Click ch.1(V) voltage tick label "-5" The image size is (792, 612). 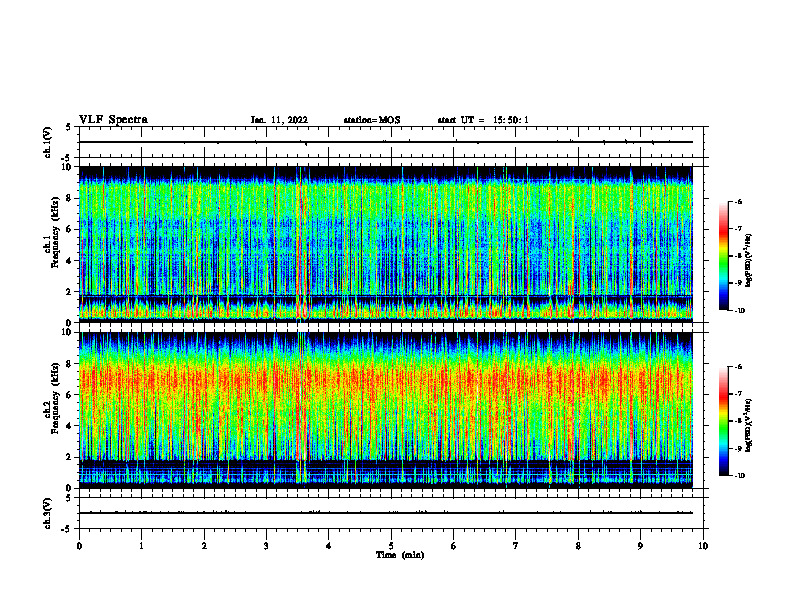[67, 157]
